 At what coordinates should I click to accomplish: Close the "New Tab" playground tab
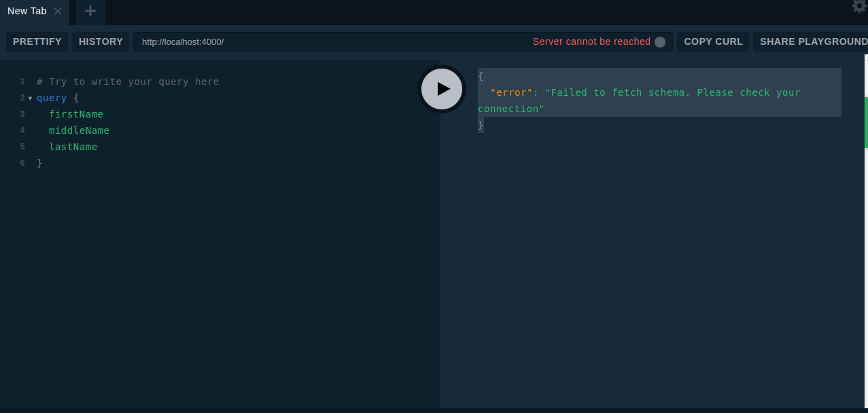pyautogui.click(x=57, y=11)
